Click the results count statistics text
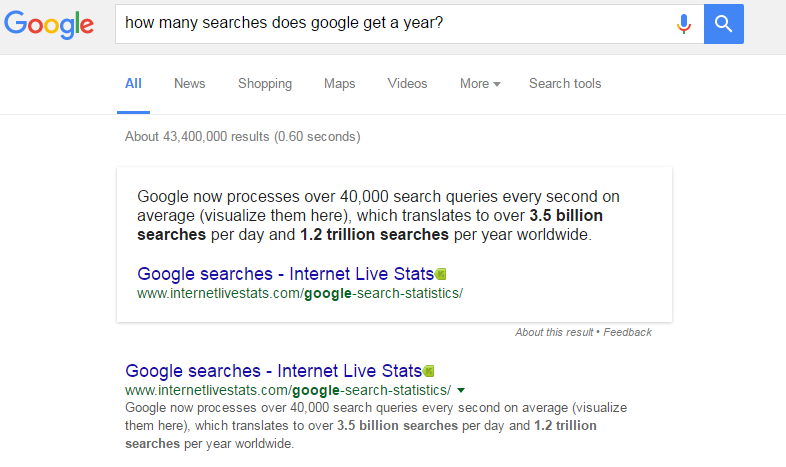Image resolution: width=786 pixels, height=467 pixels. (x=243, y=136)
